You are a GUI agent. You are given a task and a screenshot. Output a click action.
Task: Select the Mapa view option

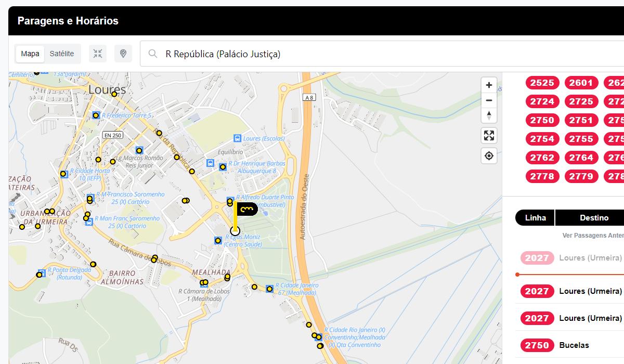(30, 54)
